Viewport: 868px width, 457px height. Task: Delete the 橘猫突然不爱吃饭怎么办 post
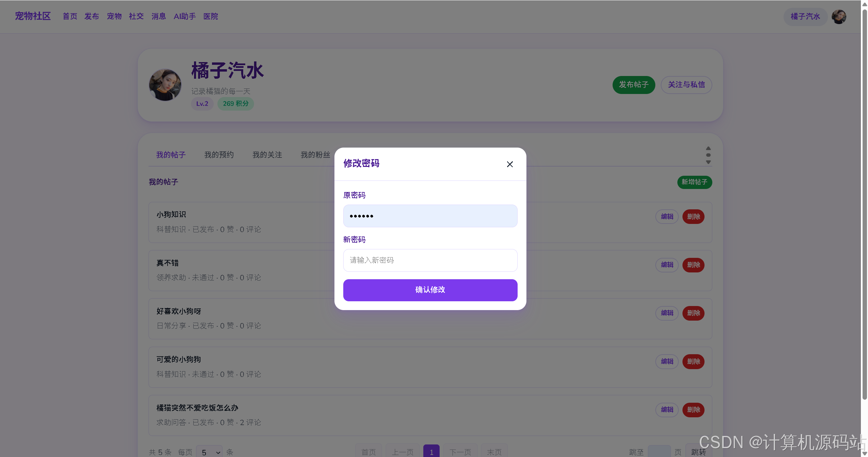coord(693,410)
